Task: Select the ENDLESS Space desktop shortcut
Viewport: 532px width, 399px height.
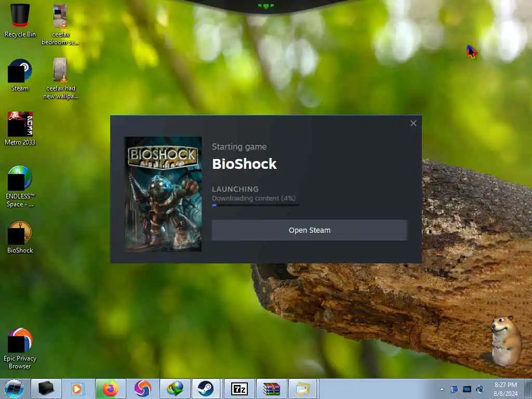Action: click(x=20, y=187)
